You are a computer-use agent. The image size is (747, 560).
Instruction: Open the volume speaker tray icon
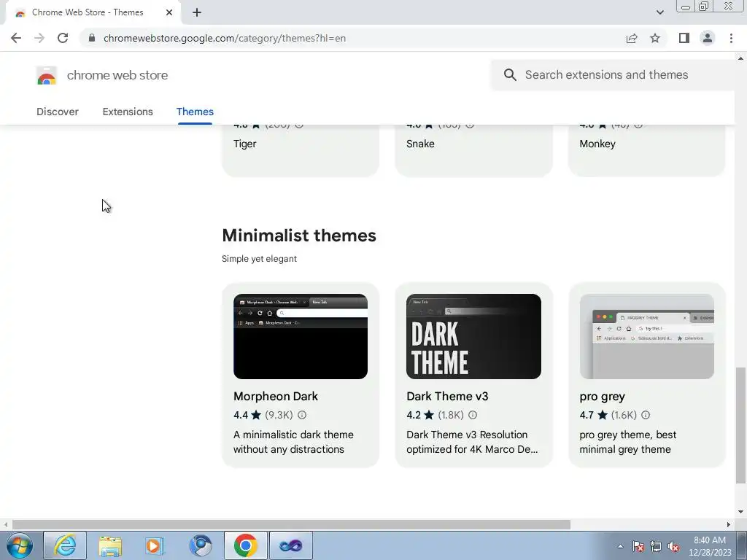tap(673, 547)
